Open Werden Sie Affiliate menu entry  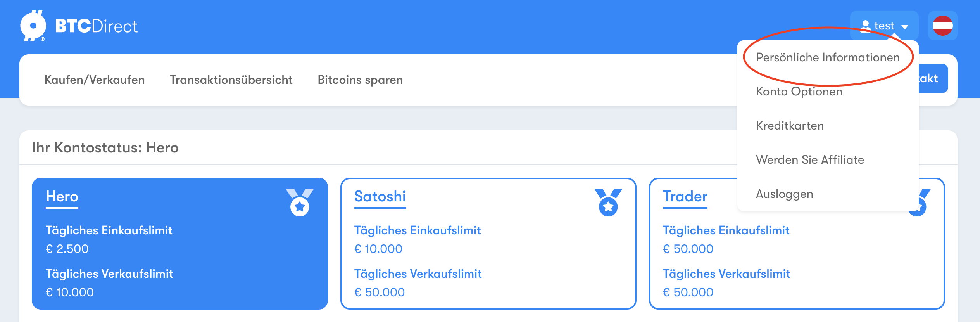coord(810,160)
